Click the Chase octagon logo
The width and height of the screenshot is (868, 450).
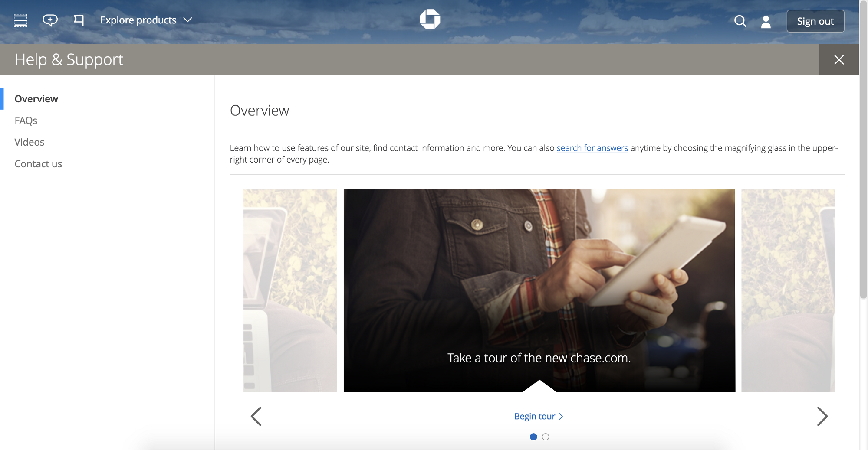point(430,20)
